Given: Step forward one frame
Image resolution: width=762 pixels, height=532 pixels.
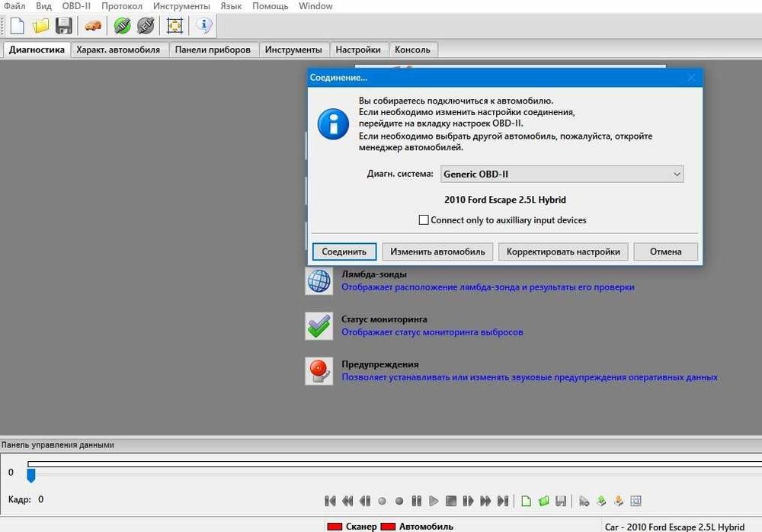Looking at the screenshot, I should coord(468,501).
